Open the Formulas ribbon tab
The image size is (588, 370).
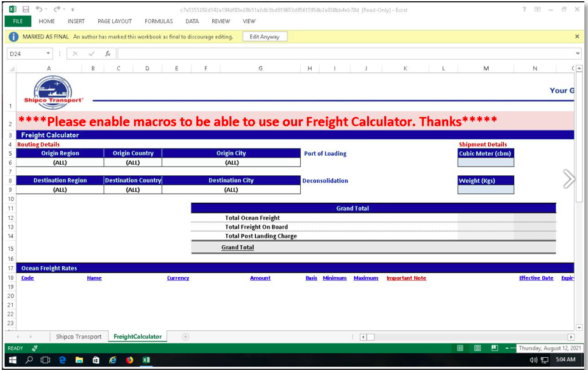[159, 21]
